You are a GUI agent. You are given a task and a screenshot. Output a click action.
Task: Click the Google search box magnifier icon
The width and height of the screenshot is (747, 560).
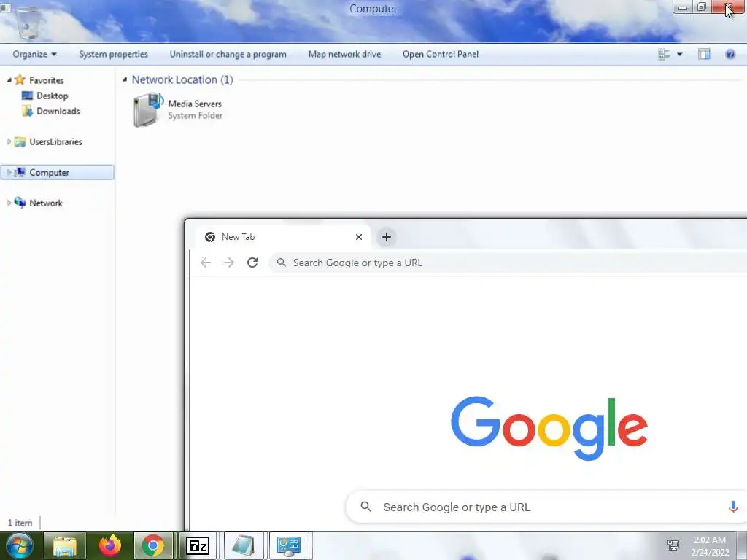pyautogui.click(x=366, y=507)
